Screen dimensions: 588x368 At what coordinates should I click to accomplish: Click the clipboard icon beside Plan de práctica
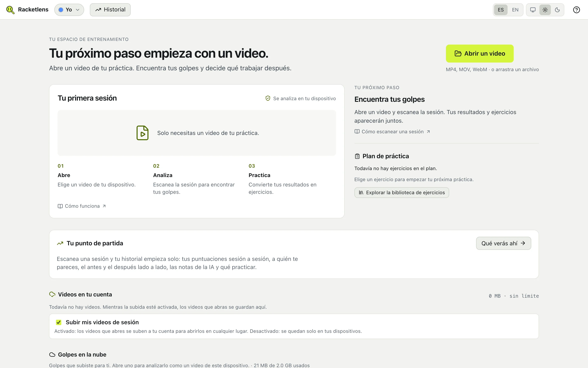(357, 156)
